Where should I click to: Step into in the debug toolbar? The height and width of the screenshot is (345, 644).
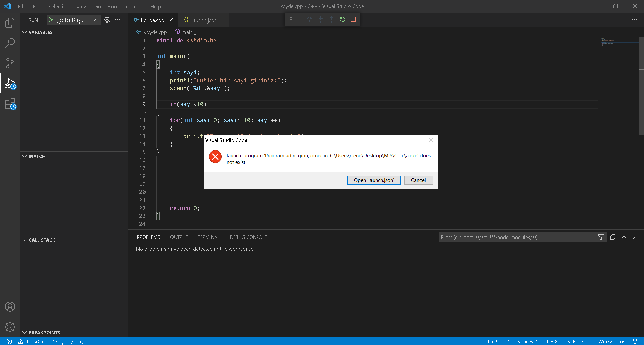[321, 19]
